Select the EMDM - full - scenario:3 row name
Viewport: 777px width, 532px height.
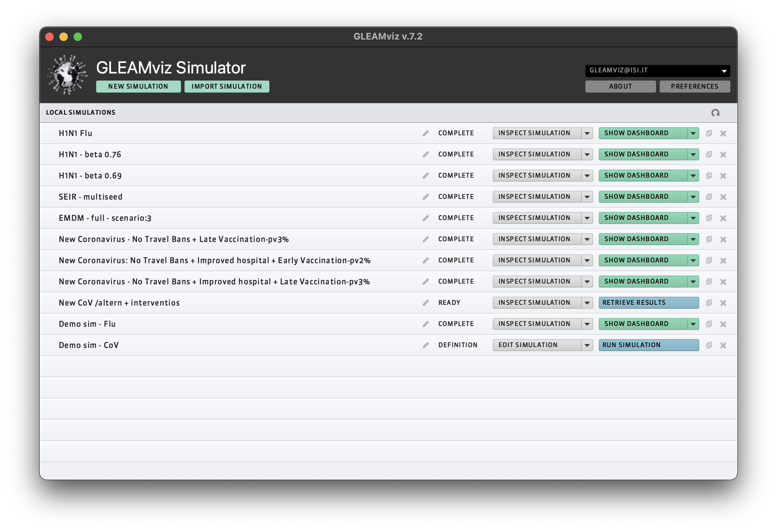[105, 218]
